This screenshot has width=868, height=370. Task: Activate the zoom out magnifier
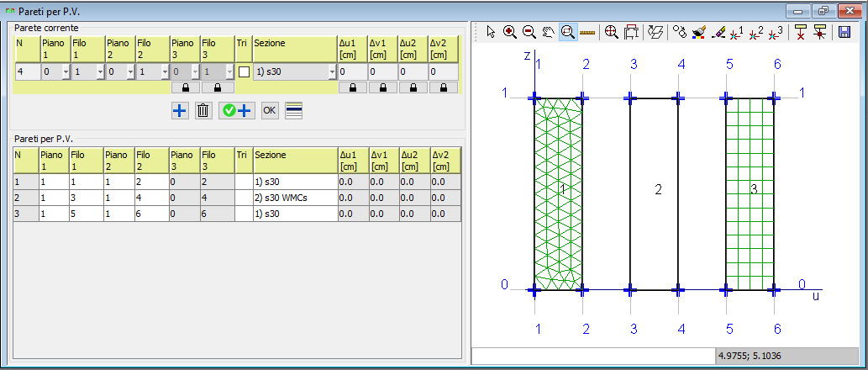529,32
